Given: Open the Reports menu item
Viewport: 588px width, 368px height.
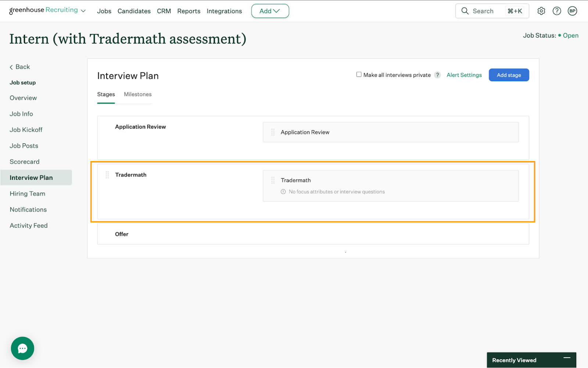Looking at the screenshot, I should (x=189, y=11).
